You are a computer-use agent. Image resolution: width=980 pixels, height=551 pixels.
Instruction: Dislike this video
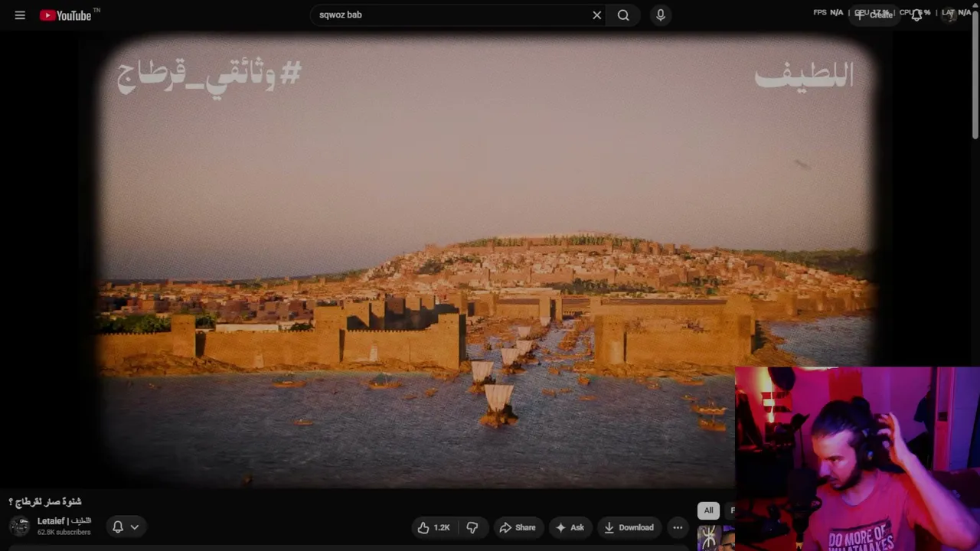click(x=472, y=527)
